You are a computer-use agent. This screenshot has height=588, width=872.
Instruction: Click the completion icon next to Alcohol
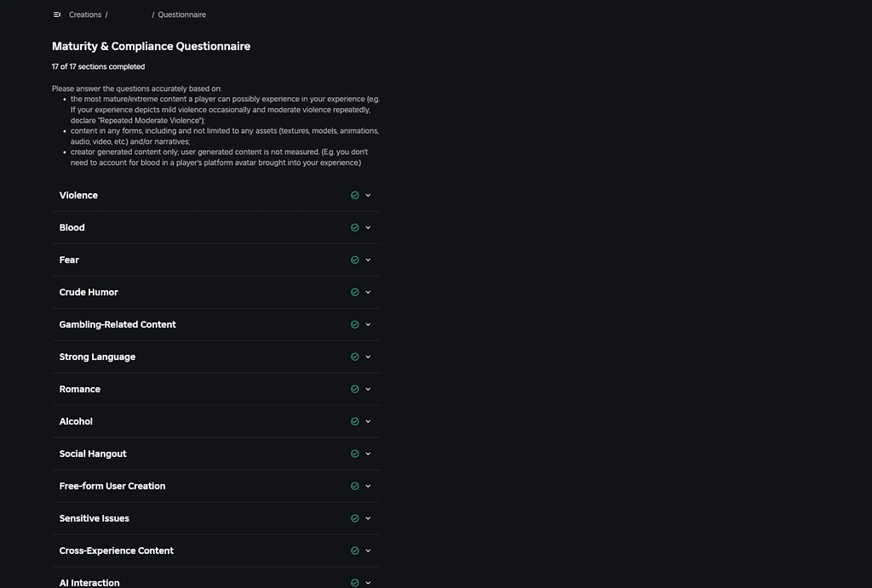[354, 421]
